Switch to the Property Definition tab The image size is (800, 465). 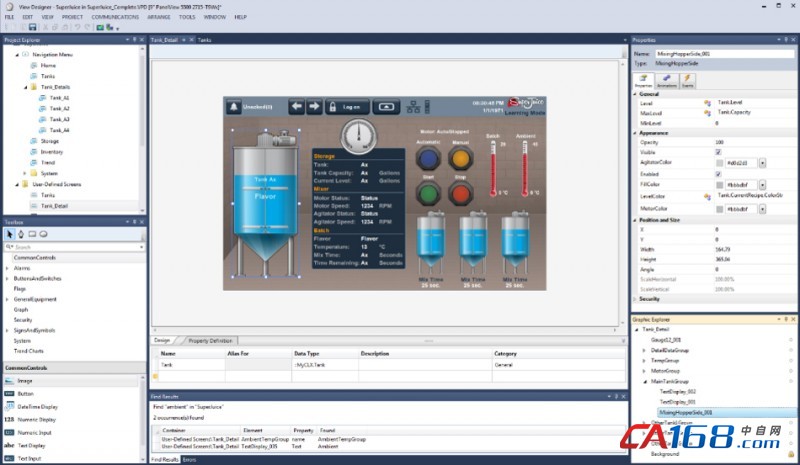pos(211,341)
